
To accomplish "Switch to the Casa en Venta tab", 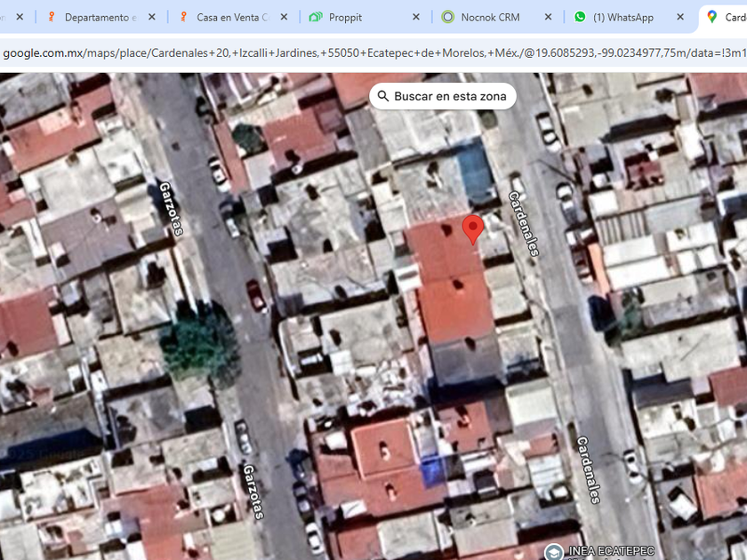I will (x=233, y=17).
